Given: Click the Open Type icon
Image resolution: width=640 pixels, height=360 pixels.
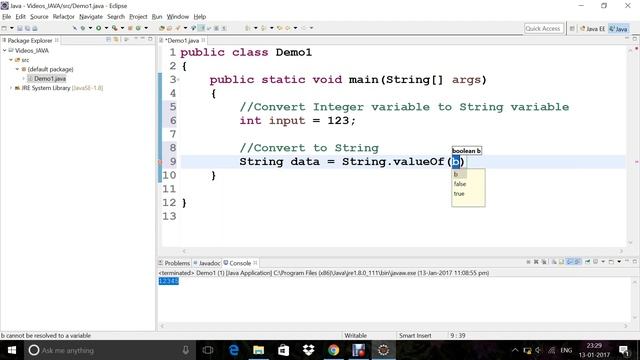Looking at the screenshot, I should (x=162, y=28).
